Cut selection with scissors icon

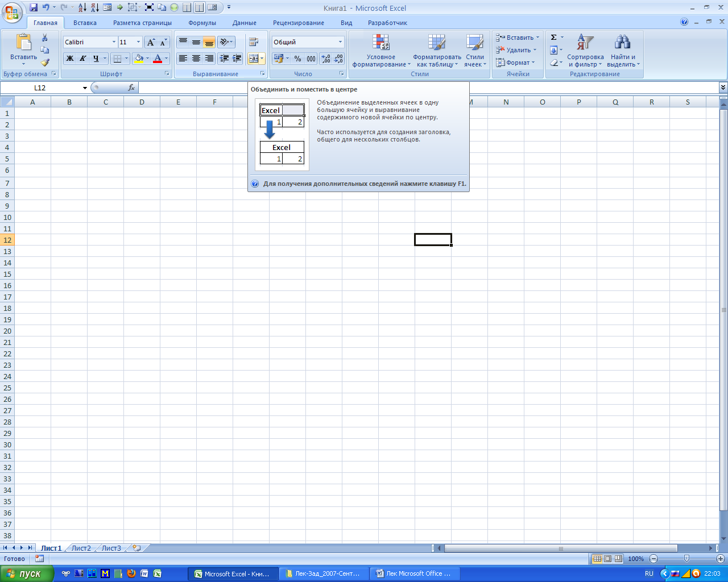coord(45,38)
